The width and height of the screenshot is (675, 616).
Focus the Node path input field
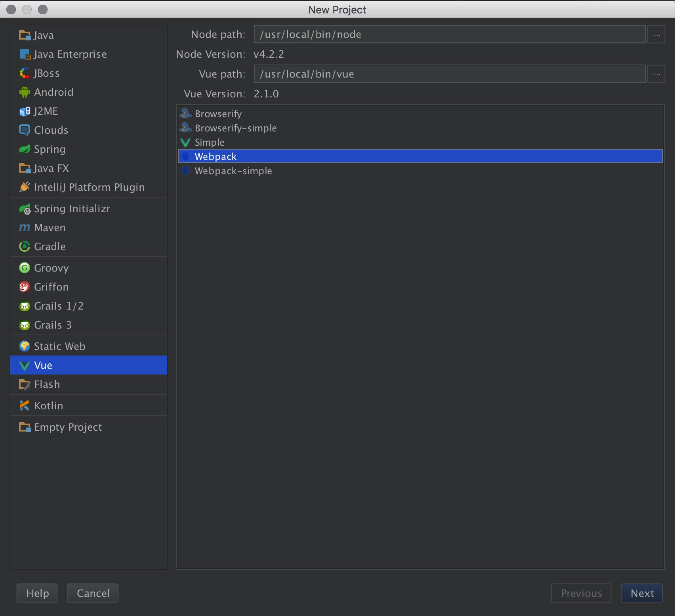coord(450,34)
